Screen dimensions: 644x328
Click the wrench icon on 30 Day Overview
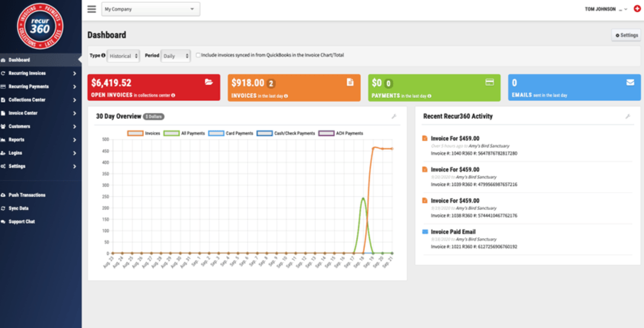click(394, 116)
